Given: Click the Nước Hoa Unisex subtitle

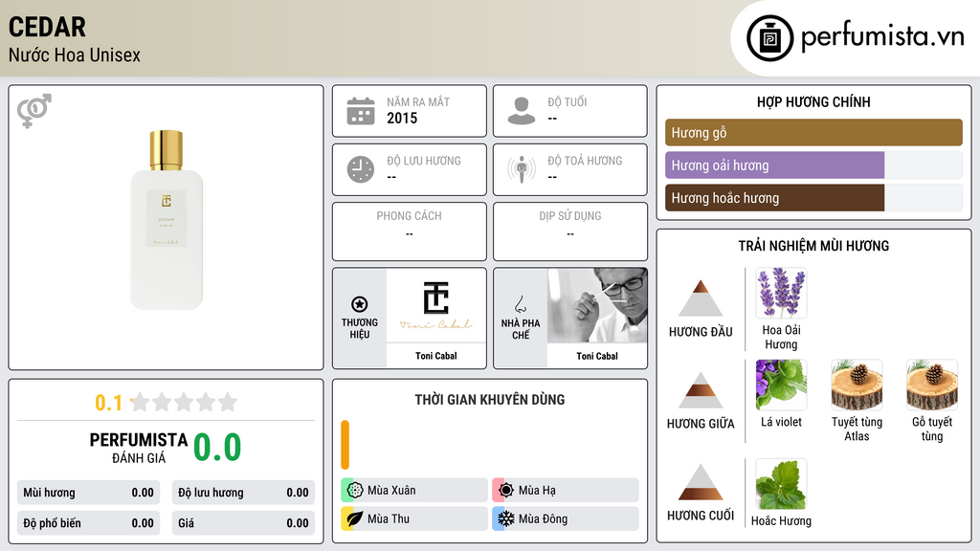Looking at the screenshot, I should point(75,55).
